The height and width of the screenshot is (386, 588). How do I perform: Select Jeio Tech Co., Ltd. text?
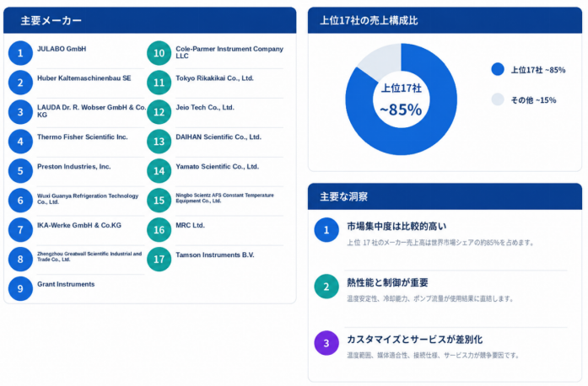click(205, 108)
